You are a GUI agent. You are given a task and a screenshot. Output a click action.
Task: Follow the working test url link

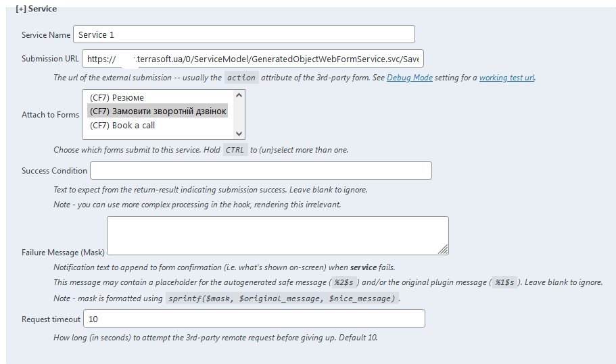pyautogui.click(x=506, y=78)
